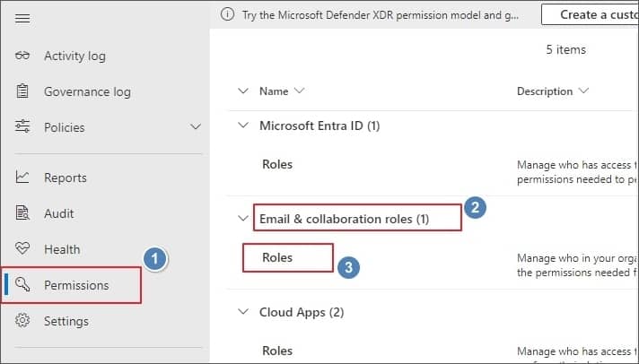Collapse the Cloud Apps group
This screenshot has width=639, height=364.
(x=243, y=311)
